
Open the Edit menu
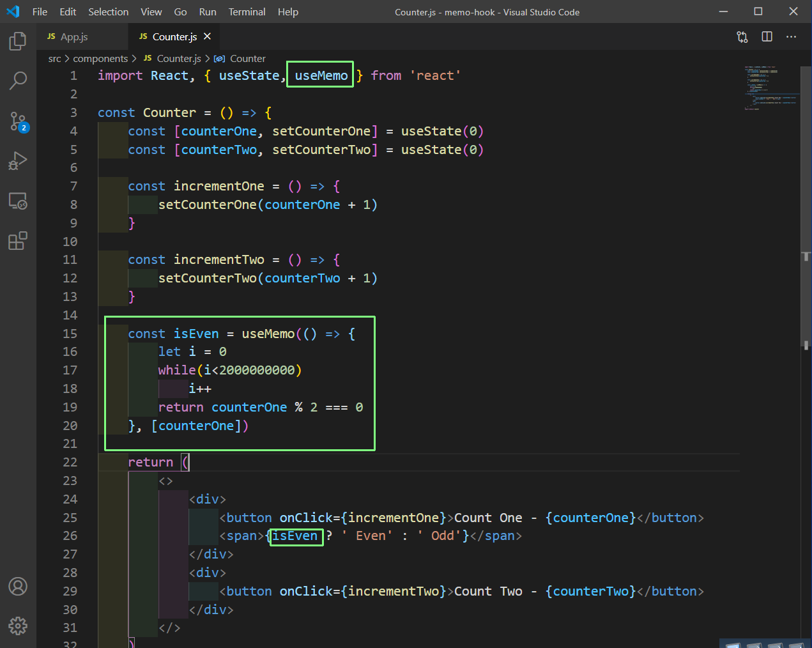point(68,12)
